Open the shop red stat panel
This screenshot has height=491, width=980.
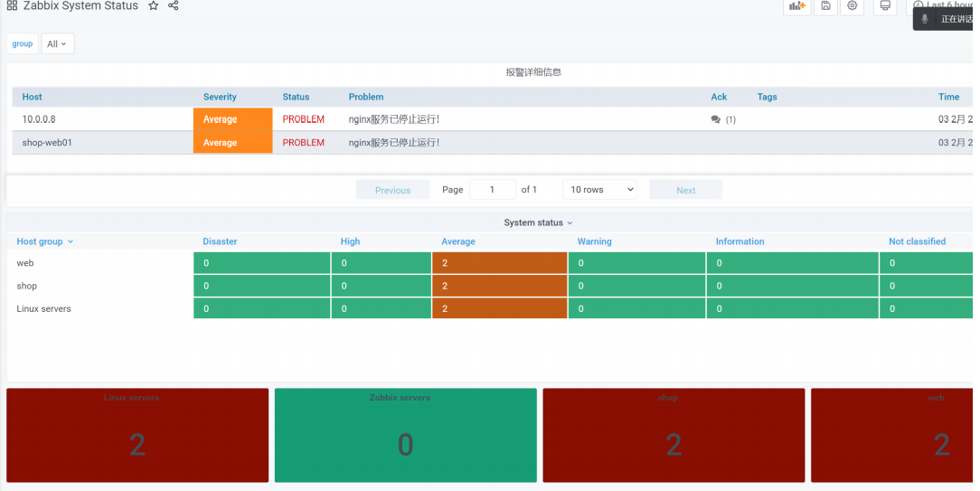(674, 435)
